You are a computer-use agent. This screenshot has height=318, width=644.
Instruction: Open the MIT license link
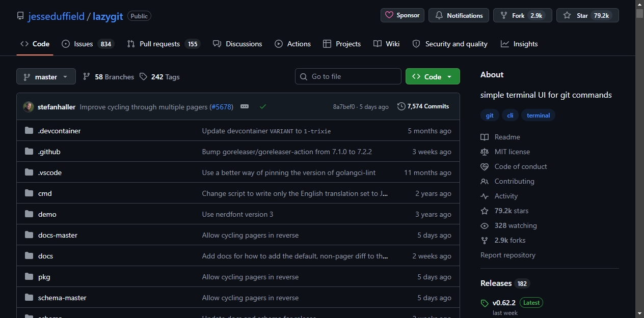click(505, 152)
